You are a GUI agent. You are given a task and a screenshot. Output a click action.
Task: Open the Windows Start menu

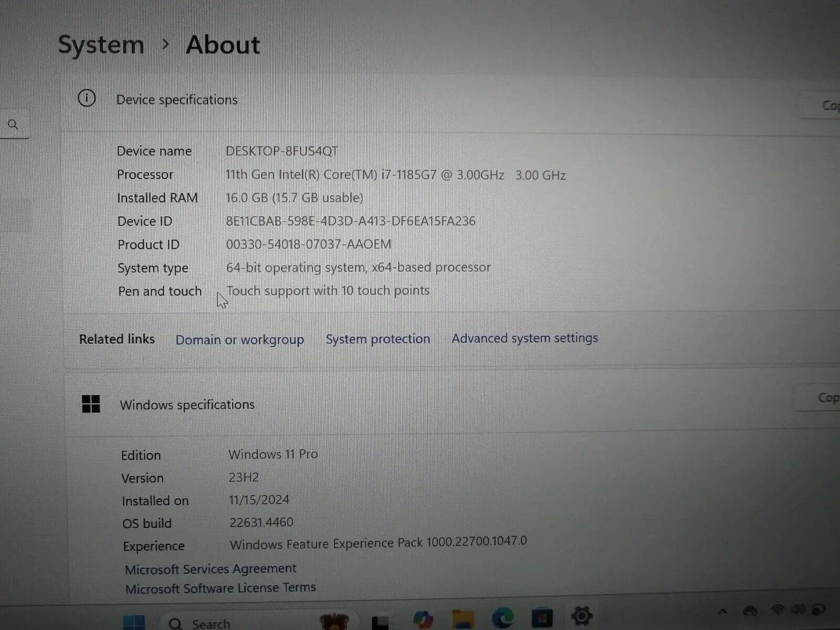coord(134,623)
